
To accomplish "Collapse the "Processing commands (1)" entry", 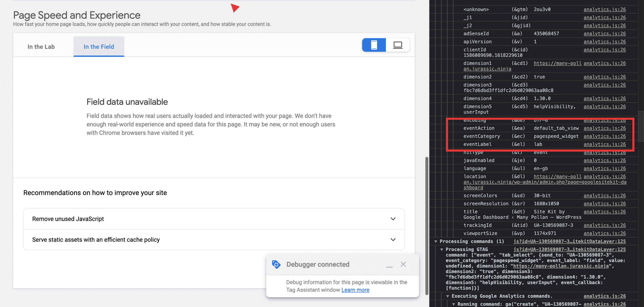I will (x=436, y=241).
